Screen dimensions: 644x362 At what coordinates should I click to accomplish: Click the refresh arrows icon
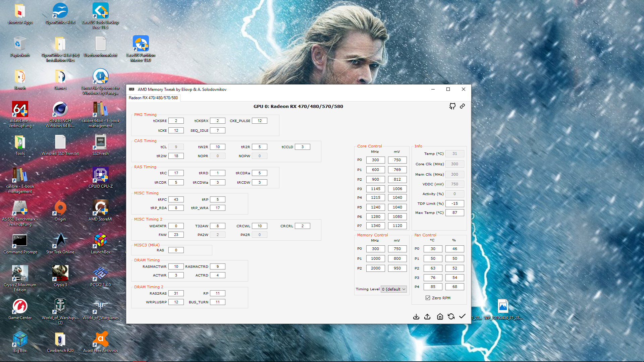[451, 317]
